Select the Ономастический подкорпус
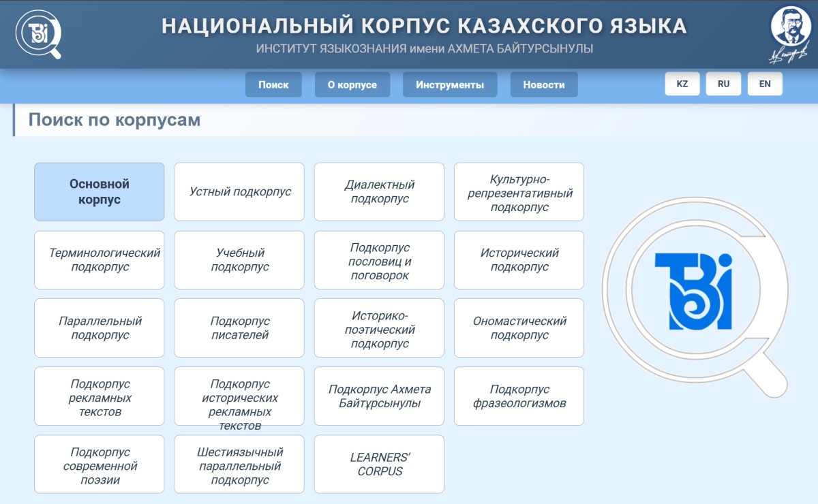The height and width of the screenshot is (504, 818). [x=519, y=328]
